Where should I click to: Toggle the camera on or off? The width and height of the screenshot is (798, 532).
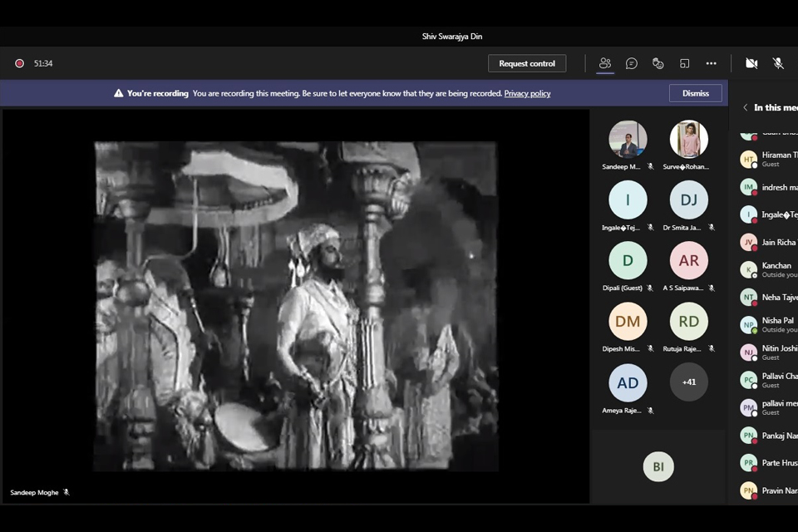tap(751, 64)
